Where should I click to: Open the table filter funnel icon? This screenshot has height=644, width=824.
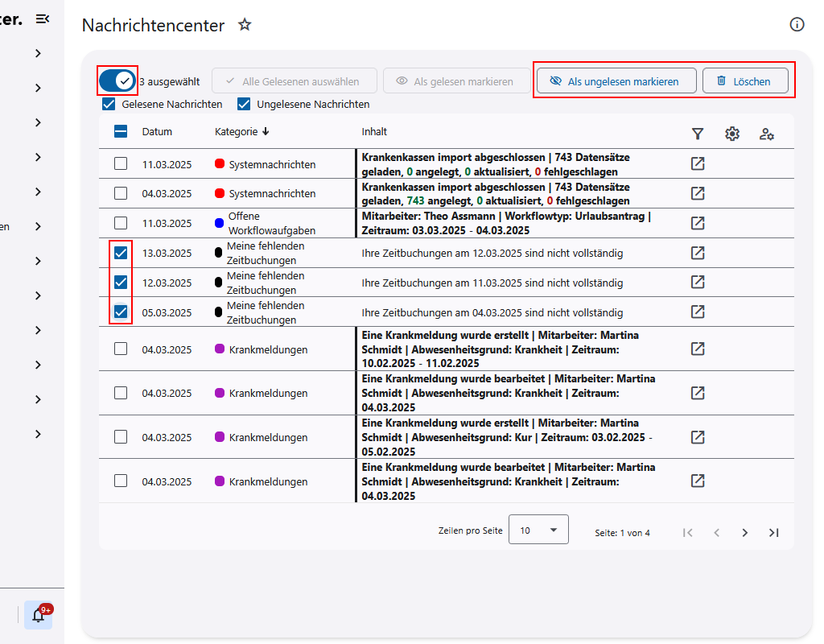(x=698, y=134)
